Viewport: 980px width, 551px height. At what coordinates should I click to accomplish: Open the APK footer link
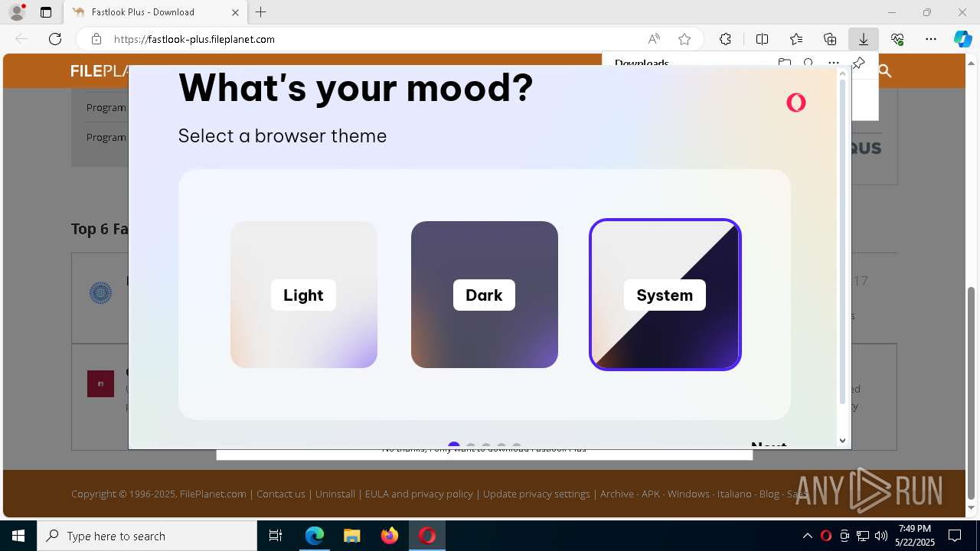point(651,494)
